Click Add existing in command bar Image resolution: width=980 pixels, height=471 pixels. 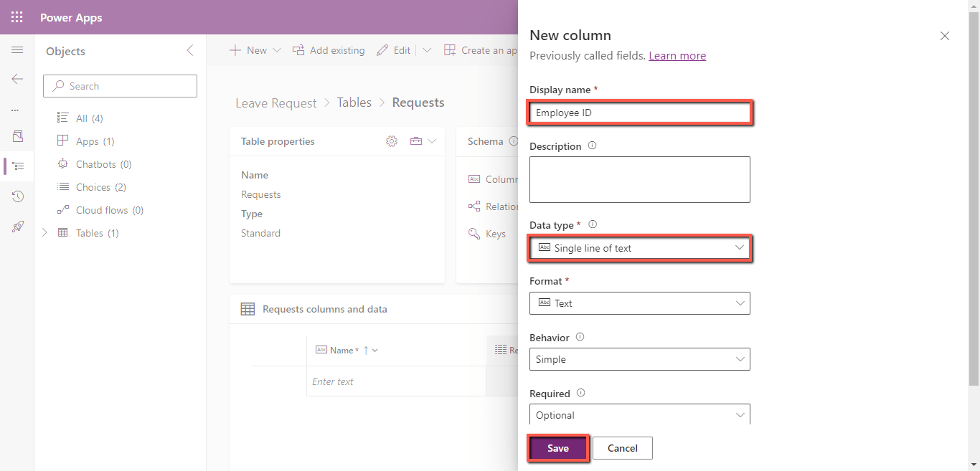(329, 50)
